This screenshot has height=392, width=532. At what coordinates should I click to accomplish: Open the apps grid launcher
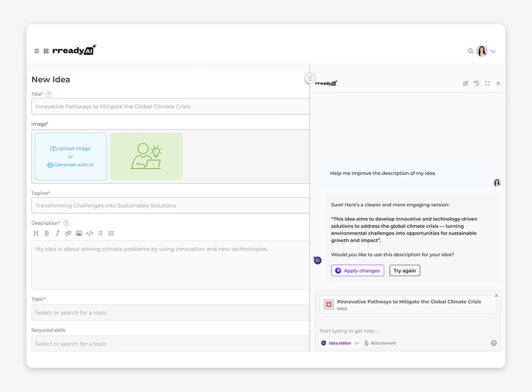point(46,51)
